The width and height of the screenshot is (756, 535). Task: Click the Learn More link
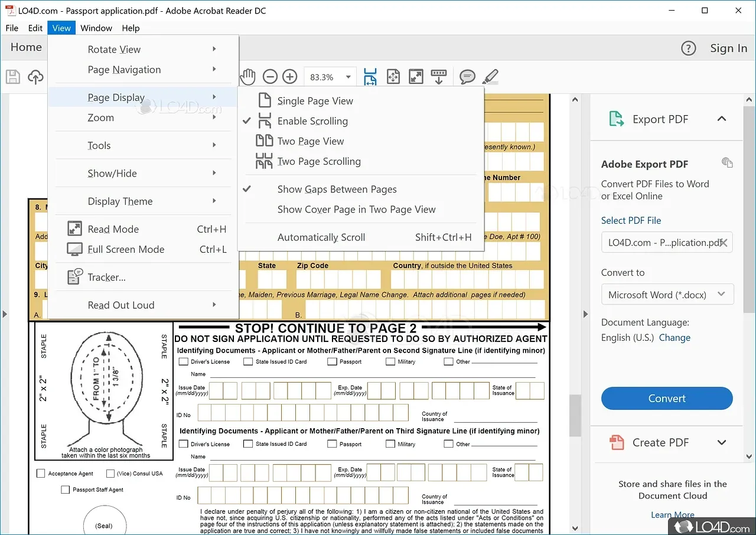673,514
